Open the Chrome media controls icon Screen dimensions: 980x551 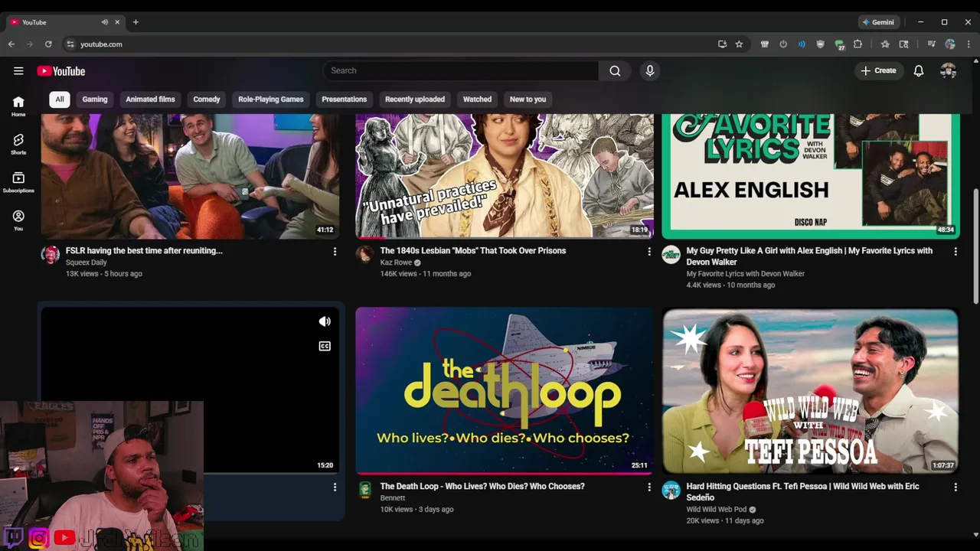click(x=932, y=44)
